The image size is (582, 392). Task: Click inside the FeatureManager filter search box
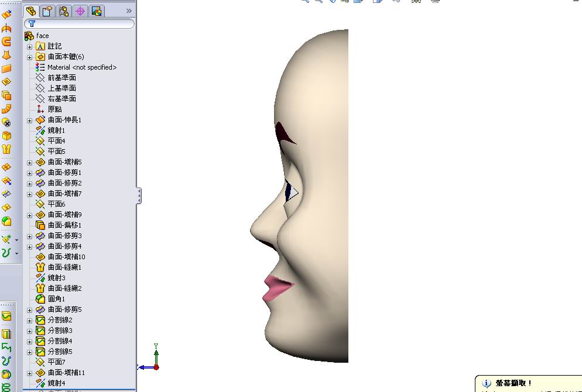pos(82,24)
